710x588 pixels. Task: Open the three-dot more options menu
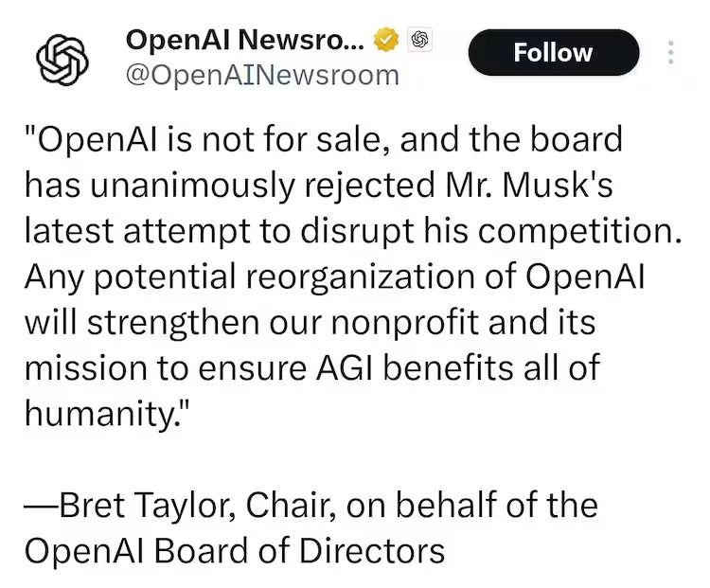[x=671, y=53]
